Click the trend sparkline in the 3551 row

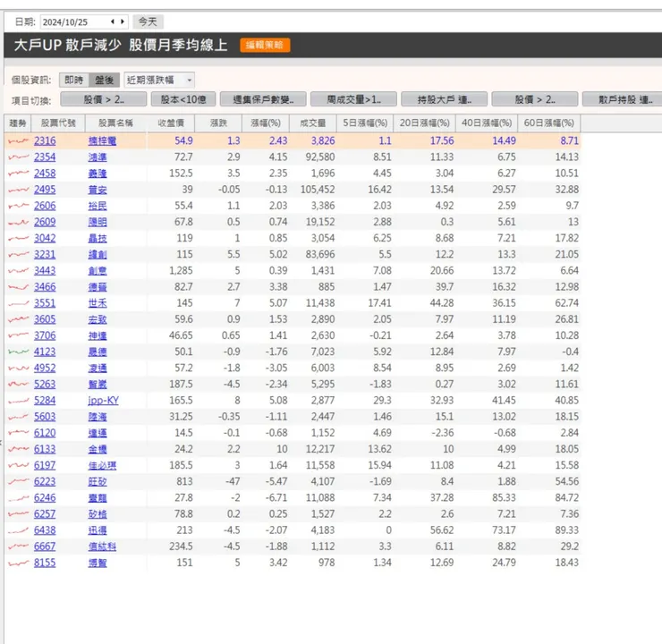click(19, 303)
